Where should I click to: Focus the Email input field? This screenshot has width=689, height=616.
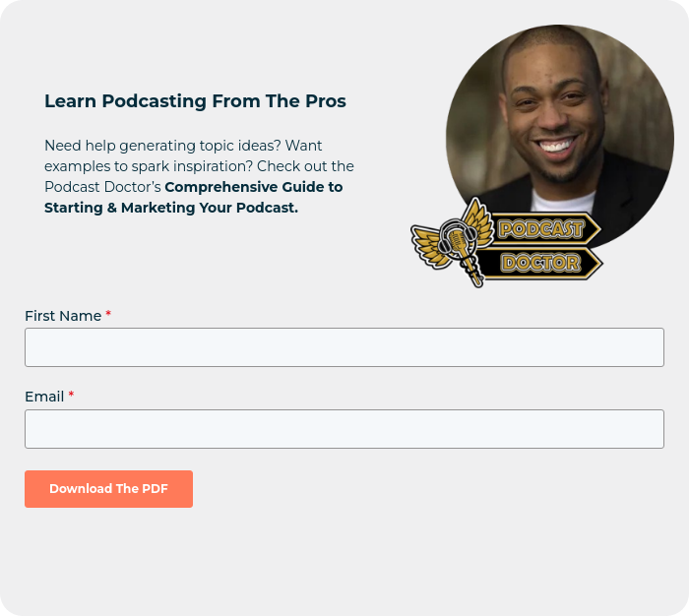344,429
